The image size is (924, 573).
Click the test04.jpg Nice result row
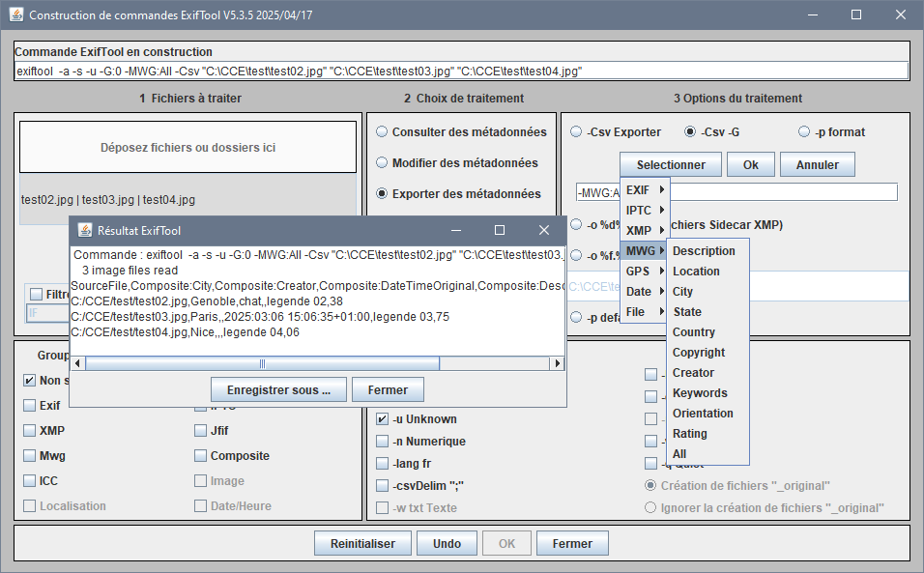point(185,332)
